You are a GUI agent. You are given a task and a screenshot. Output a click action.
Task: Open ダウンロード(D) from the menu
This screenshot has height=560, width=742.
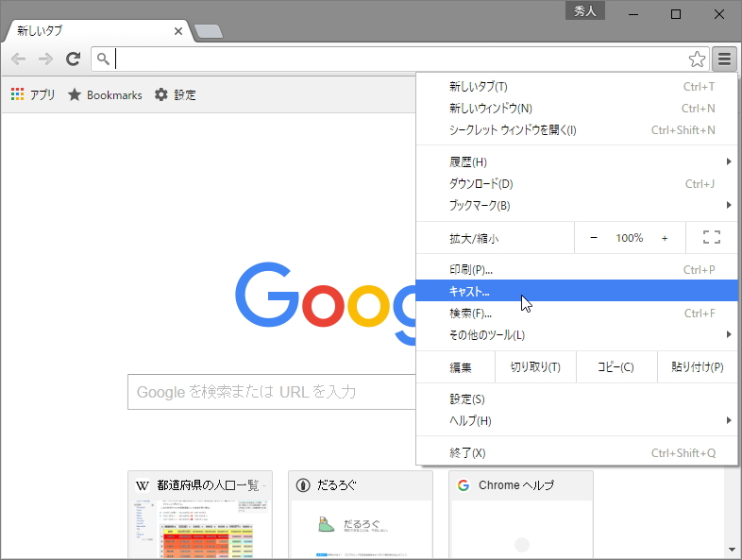[577, 183]
